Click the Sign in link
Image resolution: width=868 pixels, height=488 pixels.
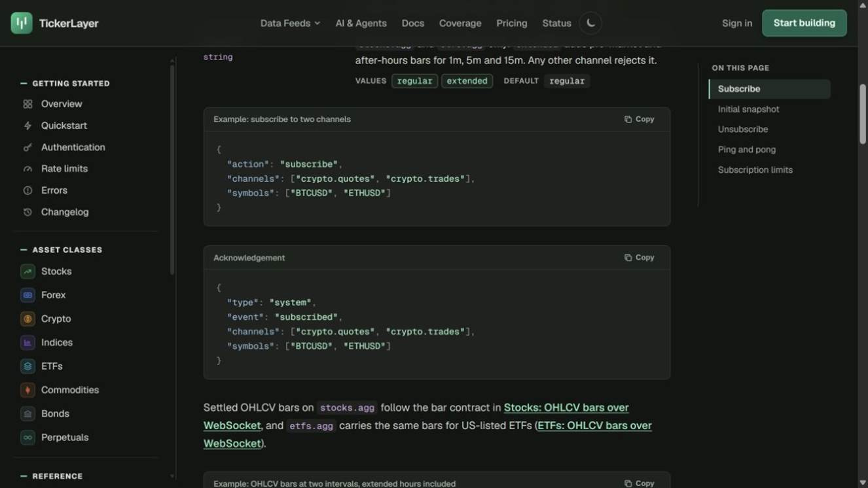coord(736,23)
